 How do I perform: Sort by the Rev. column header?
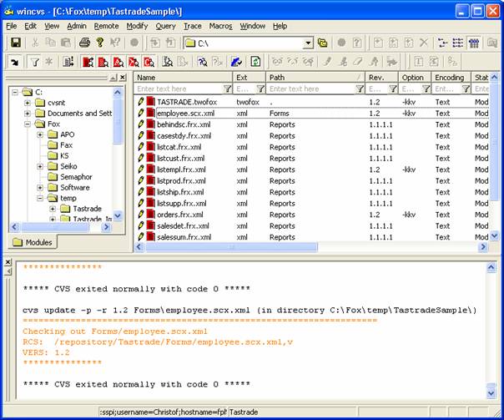pyautogui.click(x=376, y=77)
